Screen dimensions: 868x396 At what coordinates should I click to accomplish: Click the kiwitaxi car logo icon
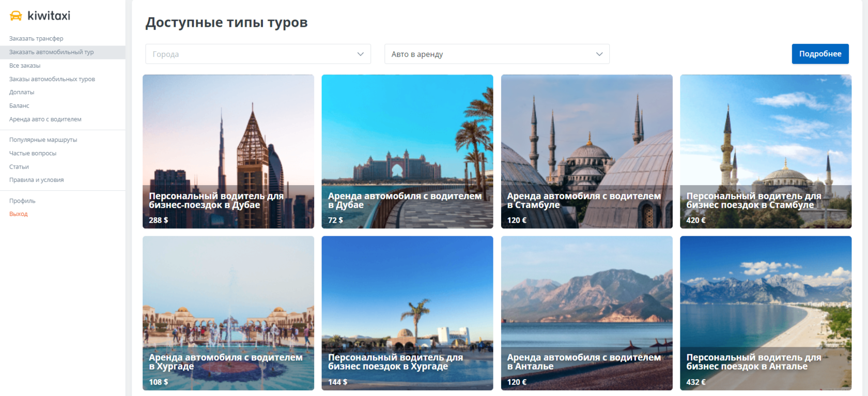tap(16, 16)
